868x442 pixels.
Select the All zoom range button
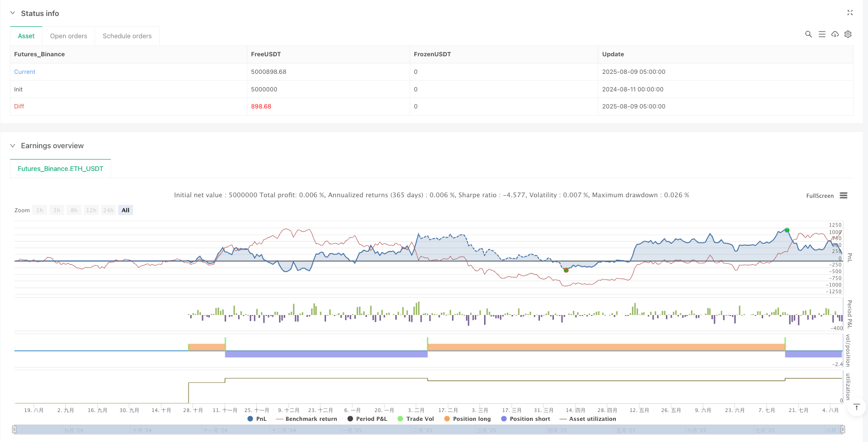pos(126,210)
